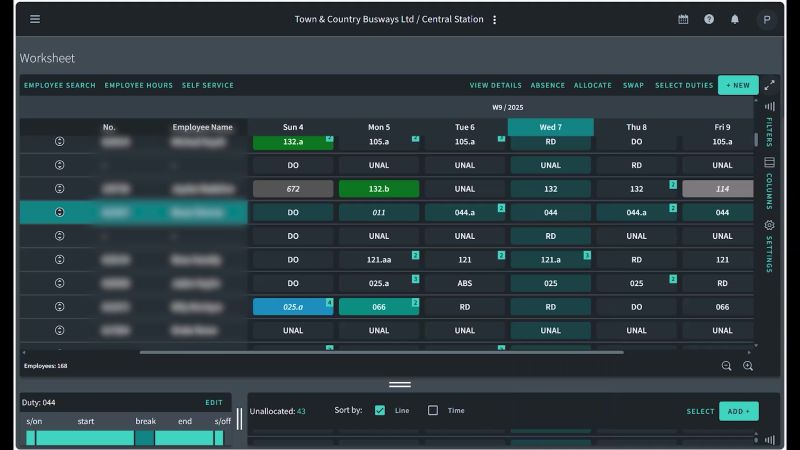Zoom out the worksheet grid

tap(727, 366)
